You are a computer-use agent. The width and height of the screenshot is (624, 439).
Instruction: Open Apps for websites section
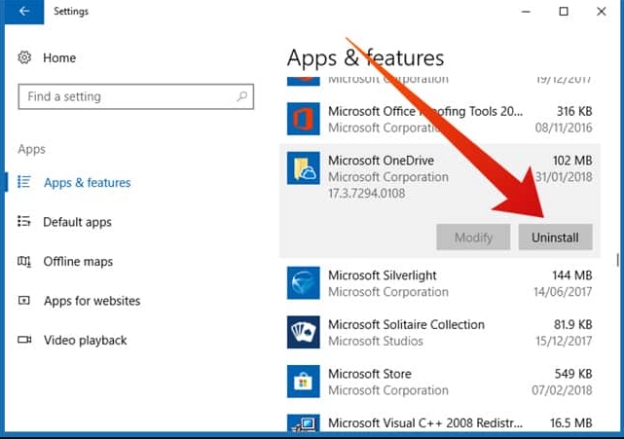[x=92, y=301]
